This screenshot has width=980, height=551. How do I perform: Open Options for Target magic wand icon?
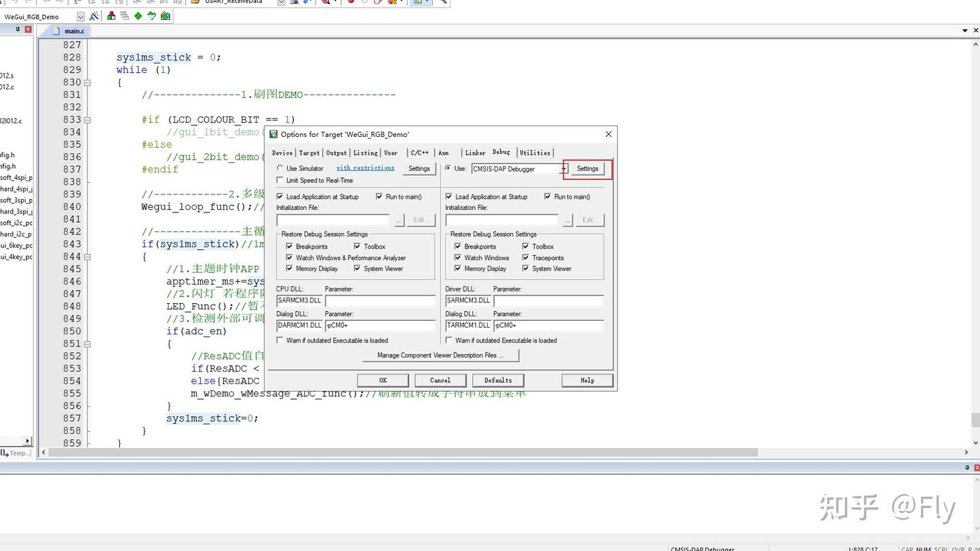point(94,16)
